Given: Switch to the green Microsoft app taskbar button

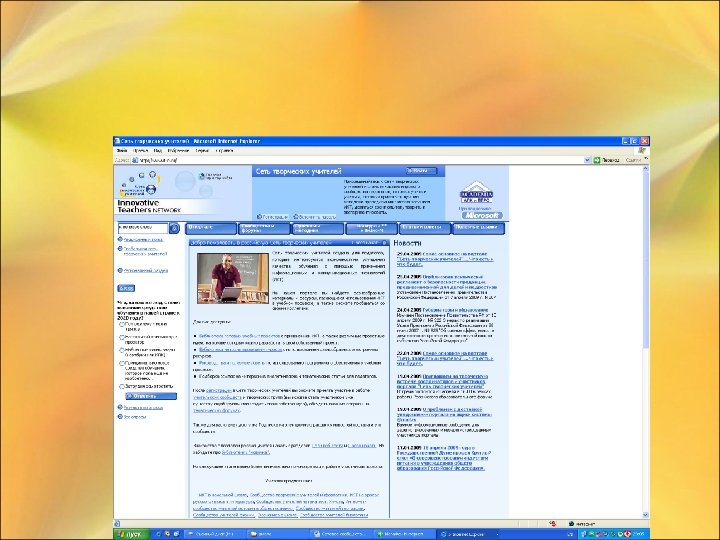Looking at the screenshot, I should click(403, 534).
